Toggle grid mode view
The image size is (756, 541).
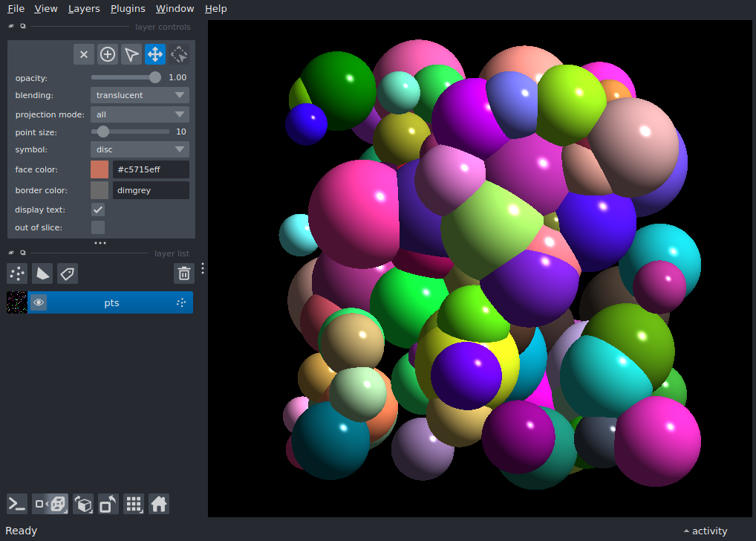click(x=134, y=505)
